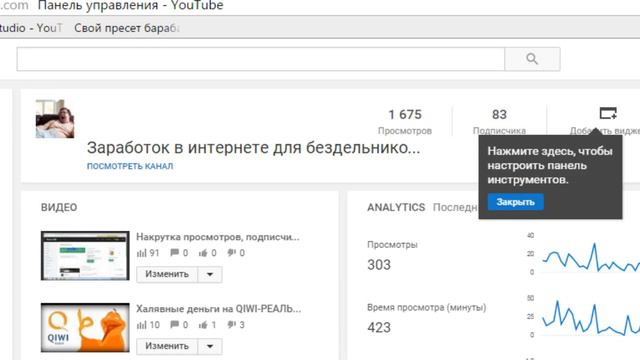
Task: Click the Накрутка просмотров video title
Action: [218, 237]
